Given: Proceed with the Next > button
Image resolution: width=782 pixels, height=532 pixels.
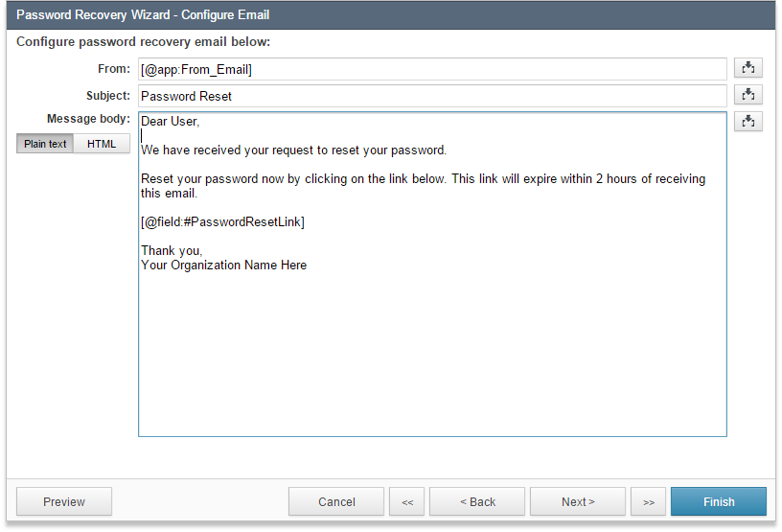Looking at the screenshot, I should [578, 501].
